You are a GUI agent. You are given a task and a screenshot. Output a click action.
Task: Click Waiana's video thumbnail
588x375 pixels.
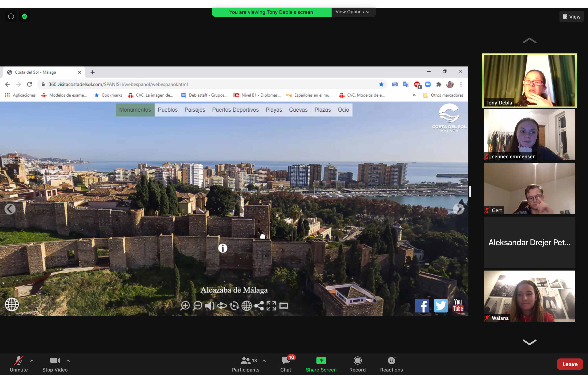pyautogui.click(x=529, y=296)
